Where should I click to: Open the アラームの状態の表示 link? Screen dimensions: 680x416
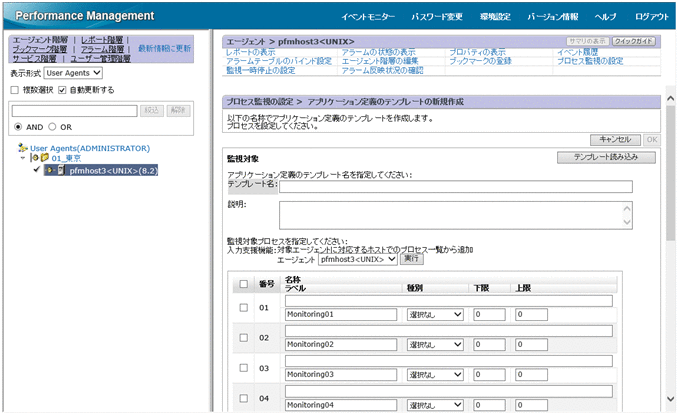pos(378,52)
